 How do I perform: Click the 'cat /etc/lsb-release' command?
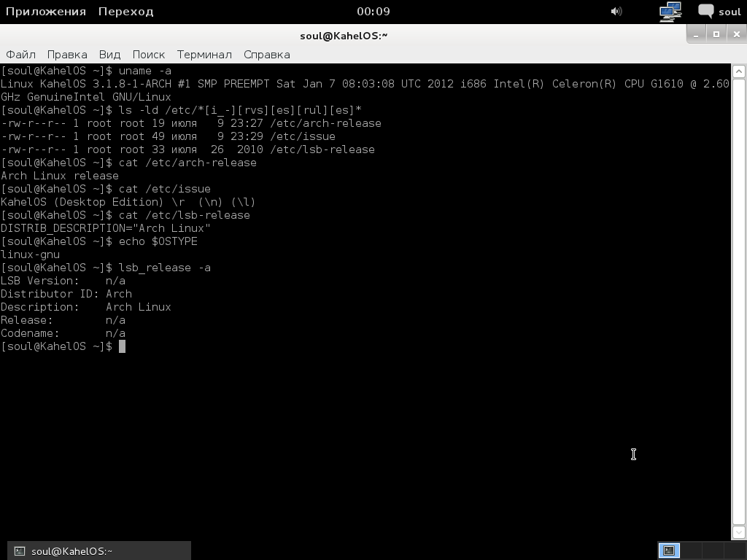tap(185, 215)
